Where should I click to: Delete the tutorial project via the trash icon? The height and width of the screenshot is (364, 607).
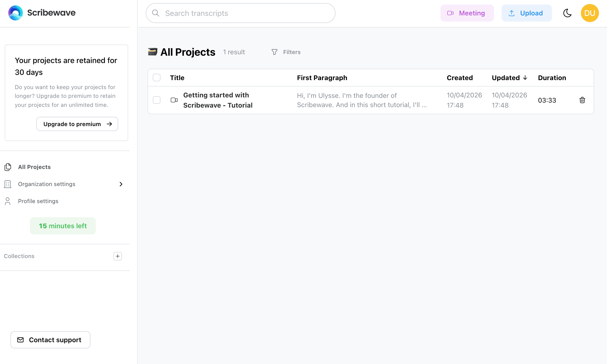point(582,100)
